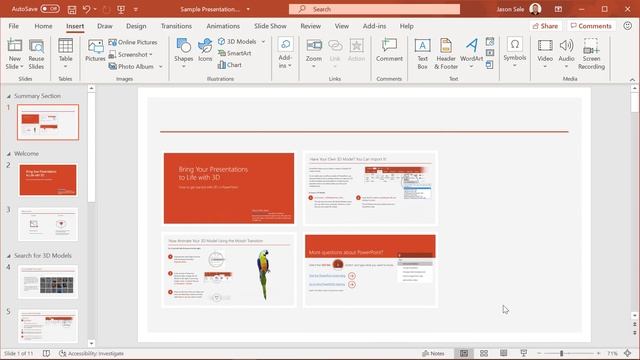Collapse the Summary Section

coord(9,96)
